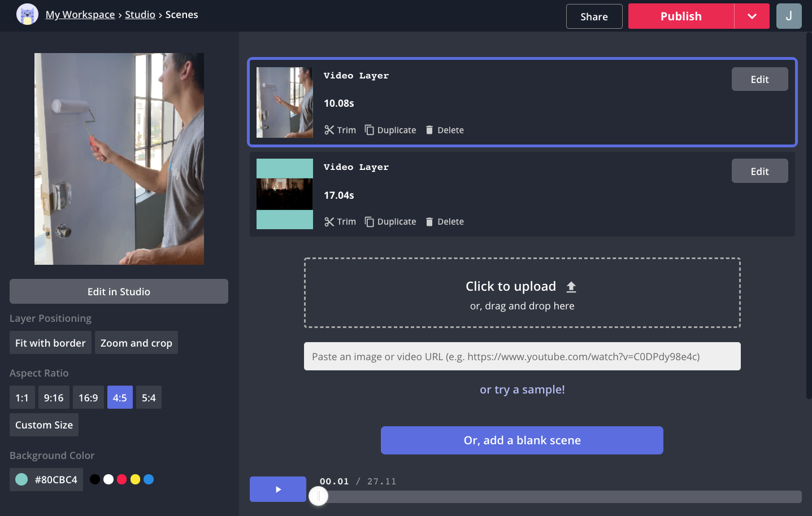The height and width of the screenshot is (516, 812).
Task: Select the 1:1 aspect ratio
Action: point(22,397)
